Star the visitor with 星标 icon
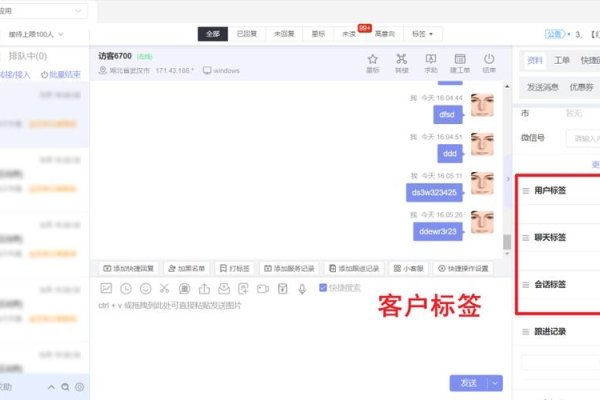This screenshot has height=400, width=600. pos(372,63)
